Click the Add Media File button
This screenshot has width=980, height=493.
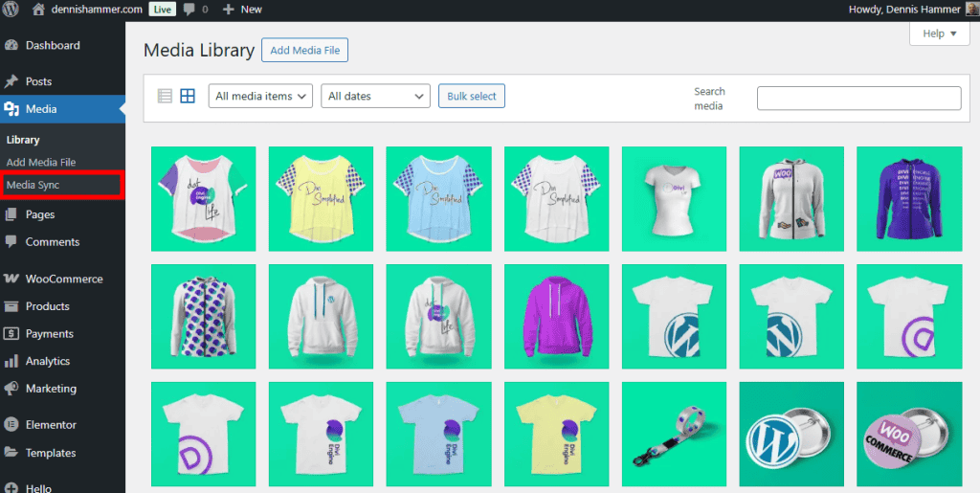click(x=305, y=51)
